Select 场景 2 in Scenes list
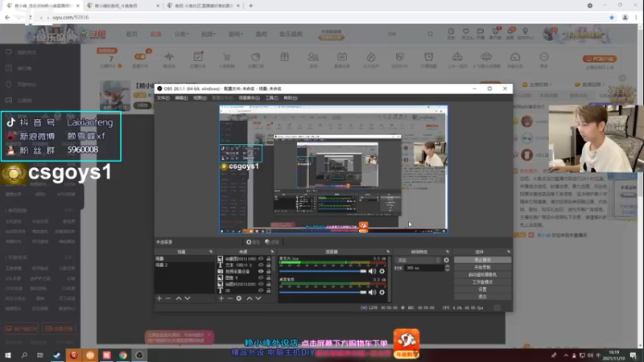This screenshot has width=644, height=362. click(184, 265)
